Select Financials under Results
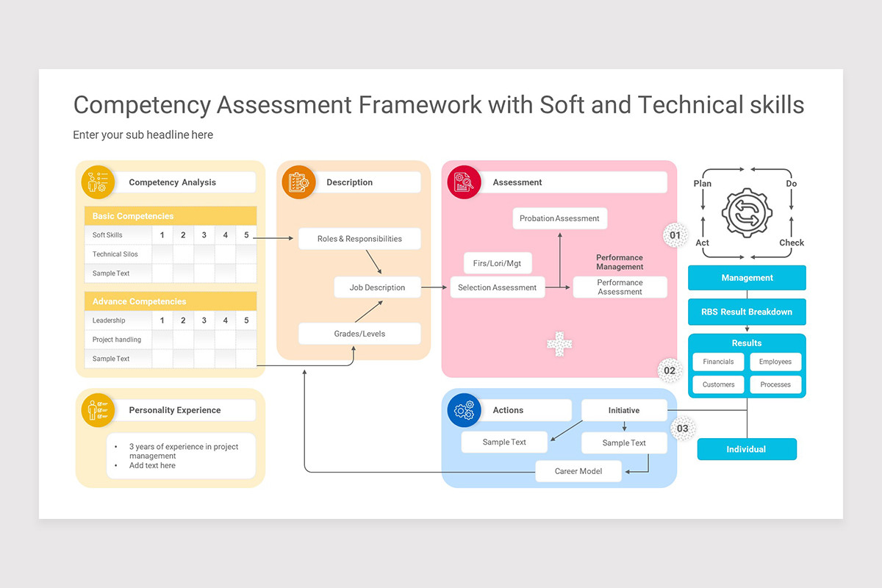 [x=718, y=361]
